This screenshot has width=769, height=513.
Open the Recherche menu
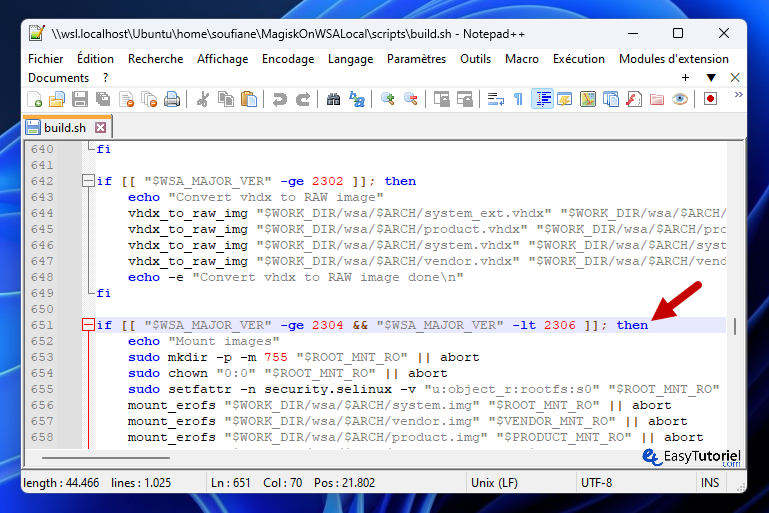coord(155,59)
